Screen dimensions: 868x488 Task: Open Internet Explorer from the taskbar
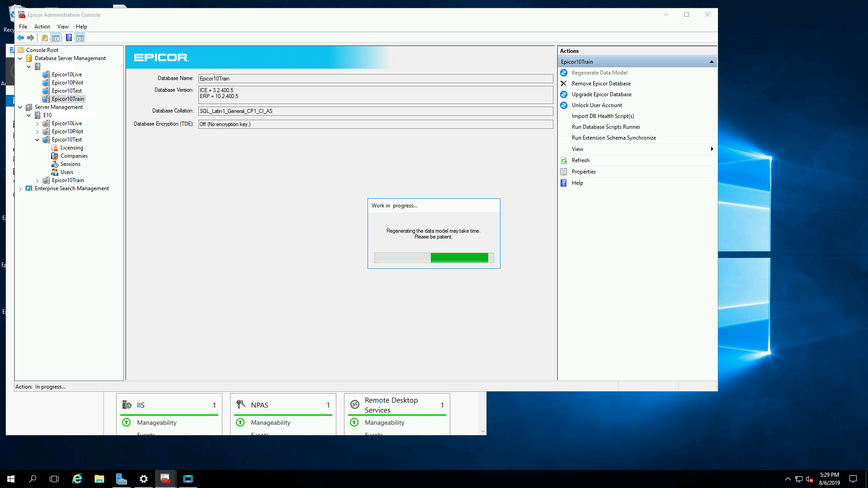tap(77, 479)
